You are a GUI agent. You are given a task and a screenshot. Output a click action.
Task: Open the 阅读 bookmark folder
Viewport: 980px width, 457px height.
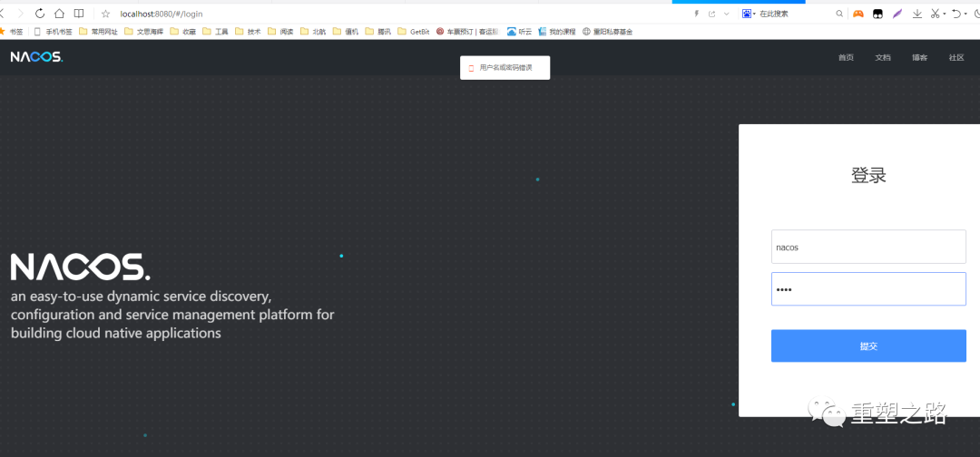280,31
